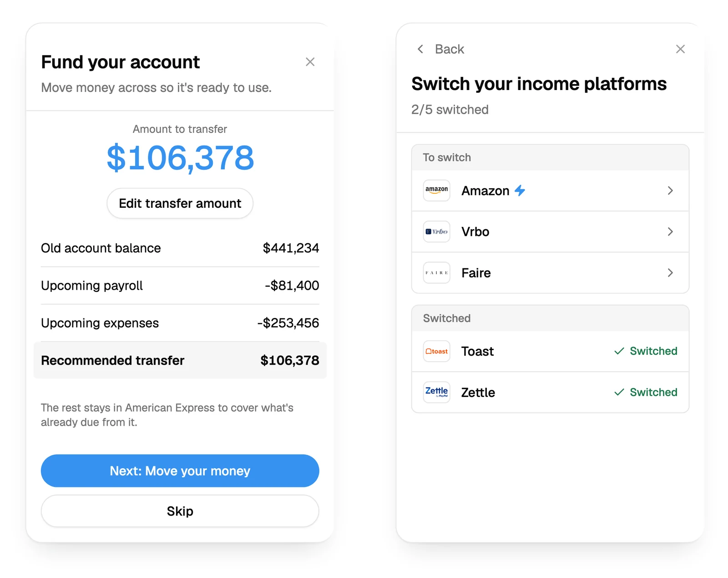Image resolution: width=728 pixels, height=578 pixels.
Task: Click the $106,378 amount to transfer
Action: click(180, 158)
